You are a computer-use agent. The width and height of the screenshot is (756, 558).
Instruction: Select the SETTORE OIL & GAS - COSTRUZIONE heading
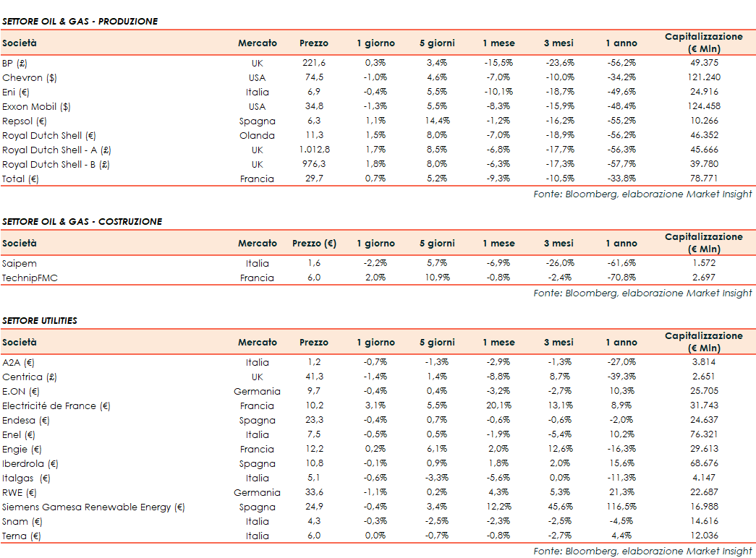[x=82, y=221]
